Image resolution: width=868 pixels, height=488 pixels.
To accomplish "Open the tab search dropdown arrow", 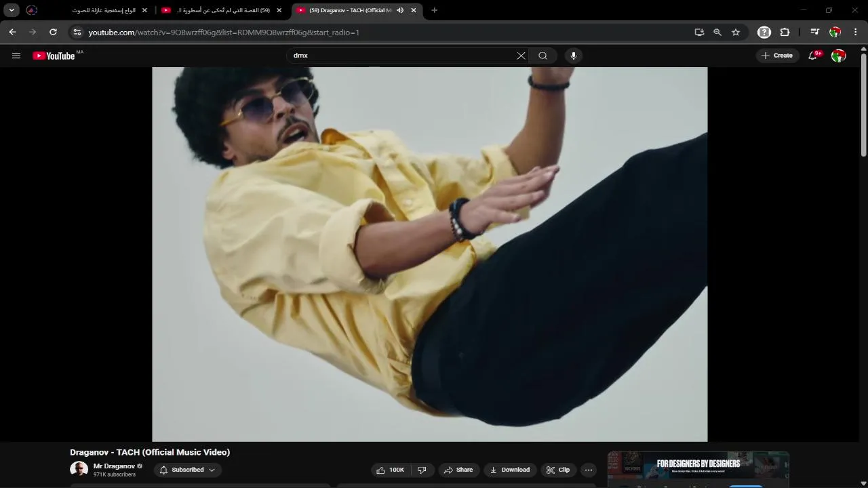I will (x=12, y=10).
